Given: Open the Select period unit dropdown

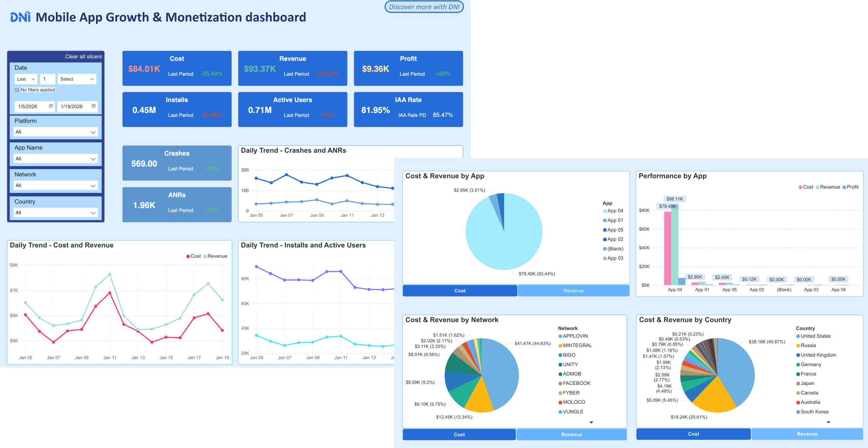Looking at the screenshot, I should coord(77,79).
